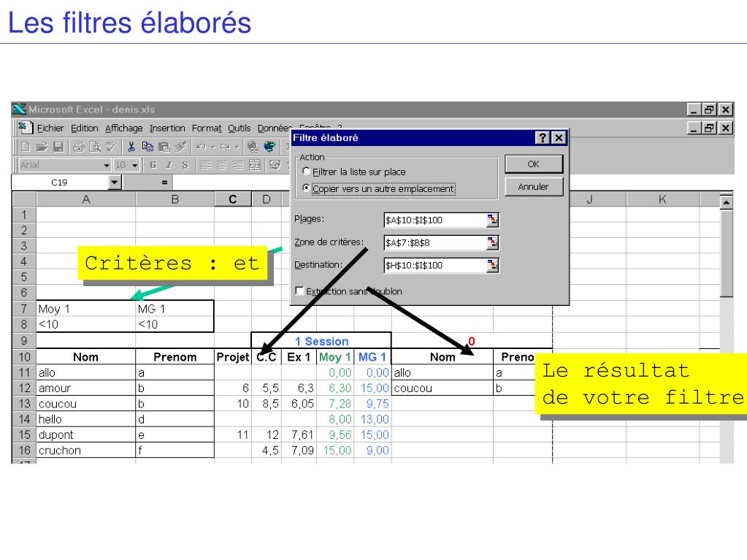Click the Excel document icon beside Fichier
Screen dimensions: 747x560
(26, 128)
